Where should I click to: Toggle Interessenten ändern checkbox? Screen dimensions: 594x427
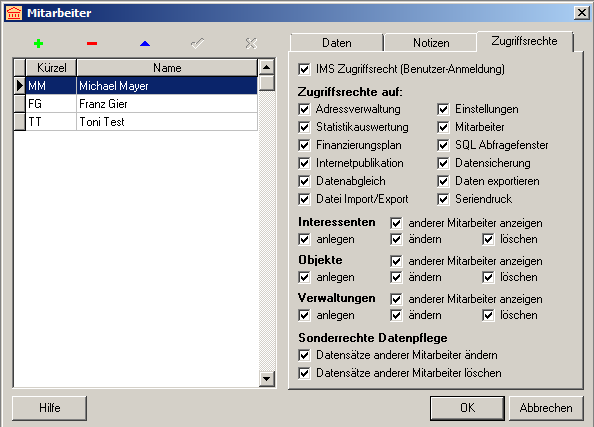[396, 239]
